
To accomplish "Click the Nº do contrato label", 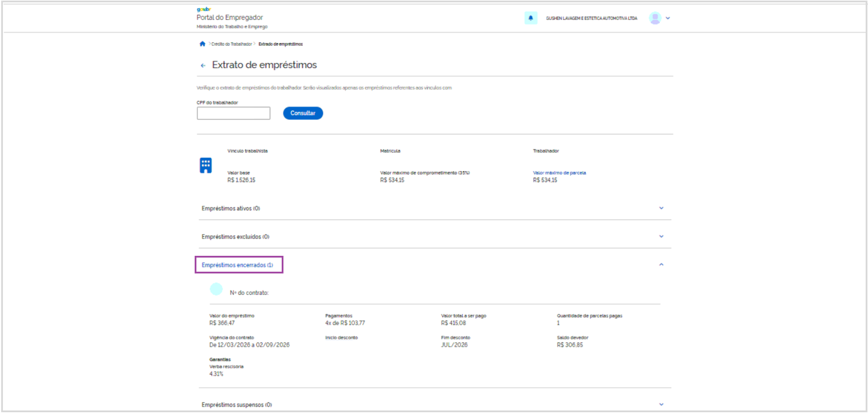I will pyautogui.click(x=249, y=292).
